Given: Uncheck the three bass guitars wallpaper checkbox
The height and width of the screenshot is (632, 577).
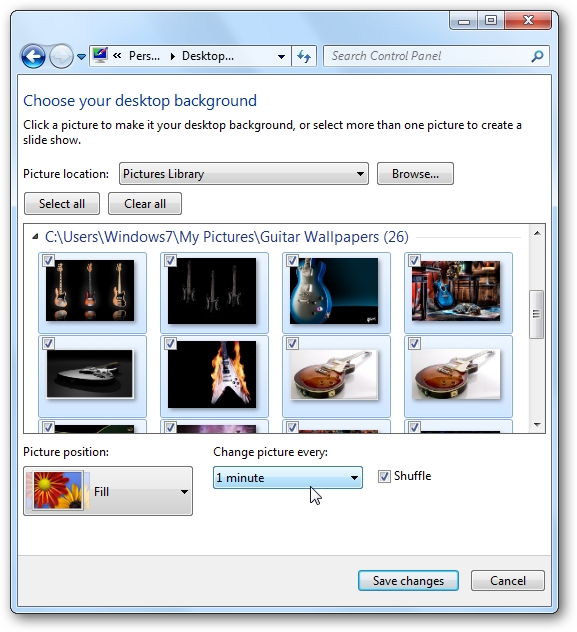Looking at the screenshot, I should [x=48, y=260].
